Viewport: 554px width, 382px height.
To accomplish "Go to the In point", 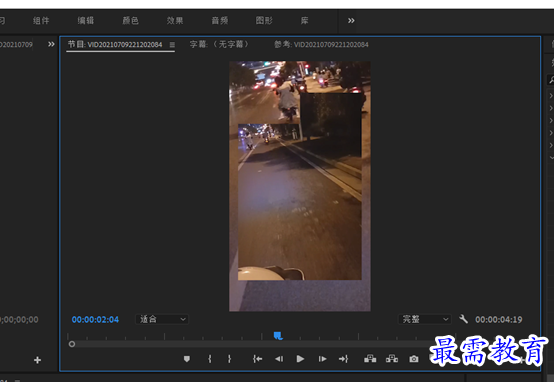I will [258, 359].
